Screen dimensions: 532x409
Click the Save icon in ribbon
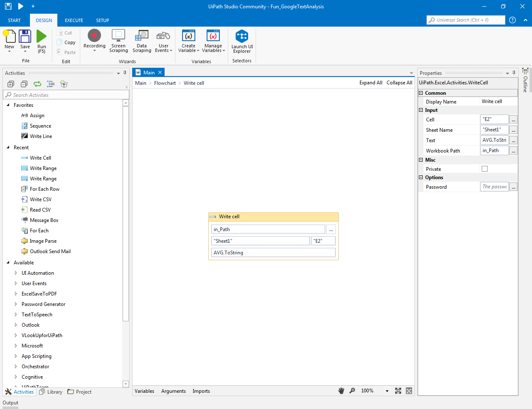pyautogui.click(x=25, y=37)
